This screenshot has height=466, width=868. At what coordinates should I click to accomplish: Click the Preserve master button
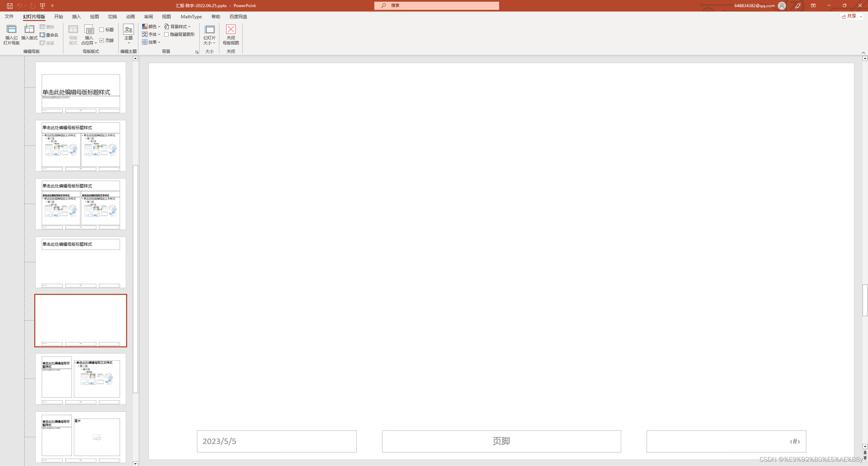coord(47,43)
